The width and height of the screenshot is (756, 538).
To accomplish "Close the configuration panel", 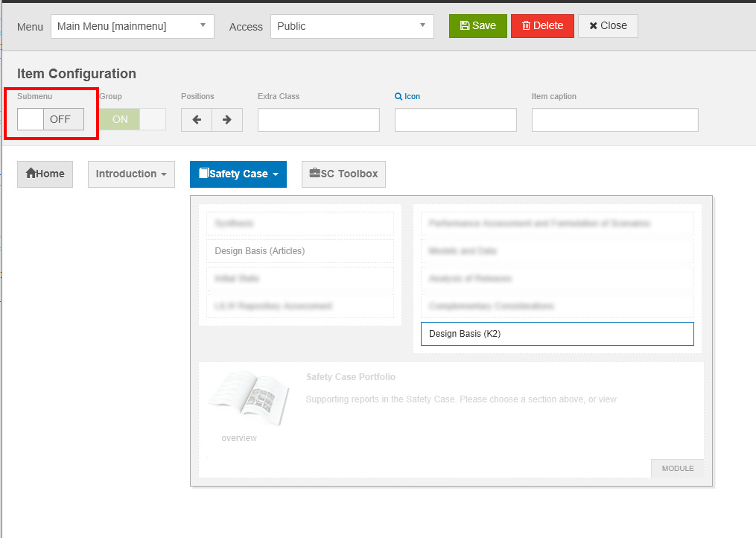I will (608, 25).
